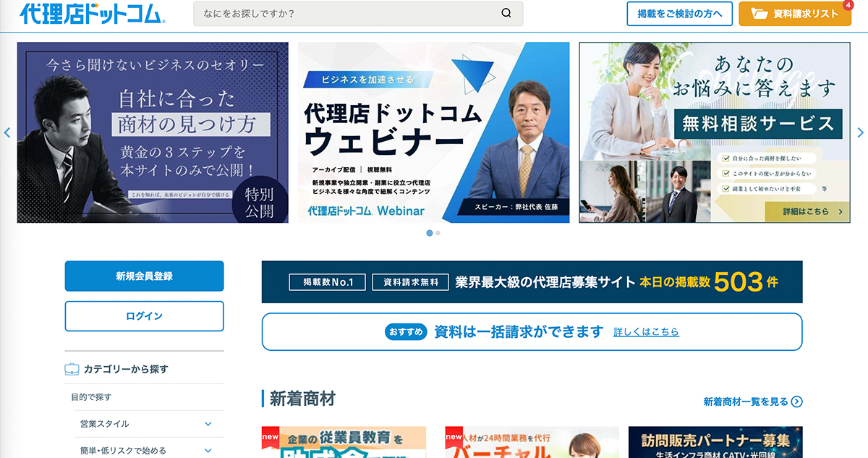Click the right carousel arrow
The height and width of the screenshot is (458, 868).
(860, 132)
